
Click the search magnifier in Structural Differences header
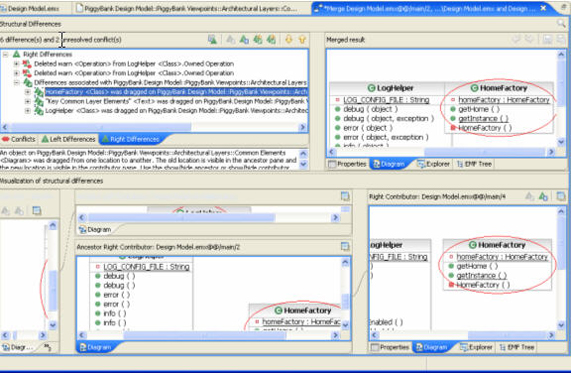click(x=561, y=24)
